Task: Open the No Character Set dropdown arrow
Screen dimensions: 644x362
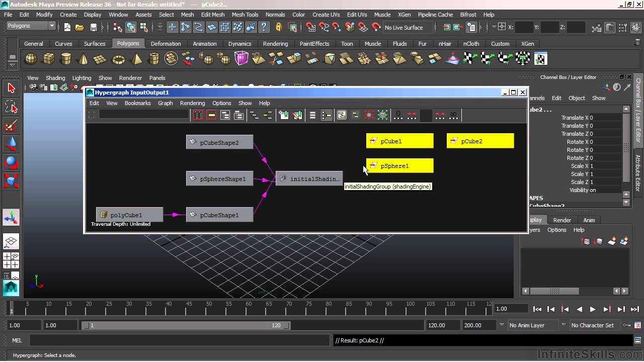Action: coord(563,325)
